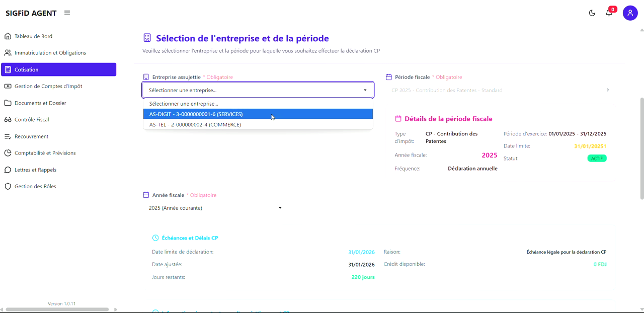
Task: Switch to the Recouvrement section
Action: pos(7,136)
